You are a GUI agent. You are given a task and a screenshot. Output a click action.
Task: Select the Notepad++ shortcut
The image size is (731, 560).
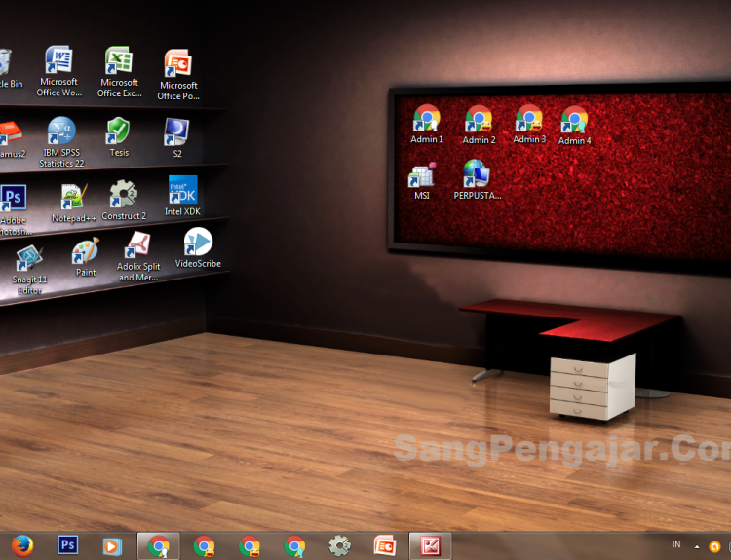tap(74, 204)
